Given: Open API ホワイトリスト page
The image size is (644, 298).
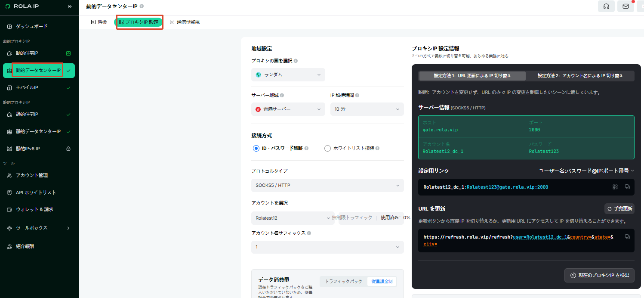Looking at the screenshot, I should coord(39,192).
